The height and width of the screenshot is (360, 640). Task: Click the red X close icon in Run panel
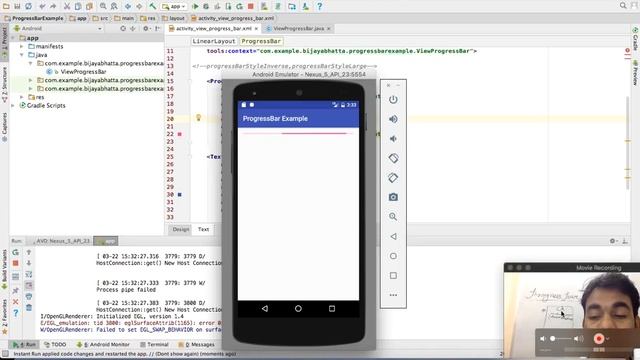(x=16, y=302)
